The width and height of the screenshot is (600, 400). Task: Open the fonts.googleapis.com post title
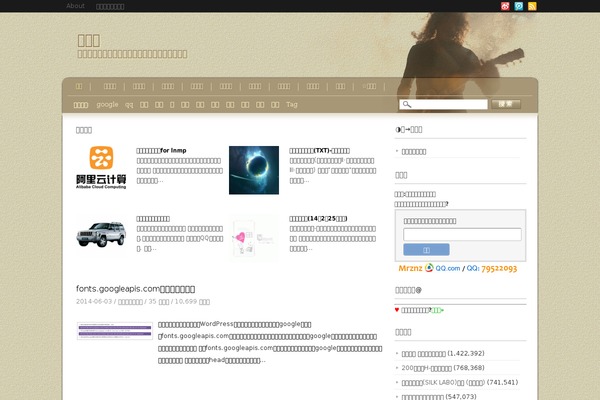click(x=142, y=289)
